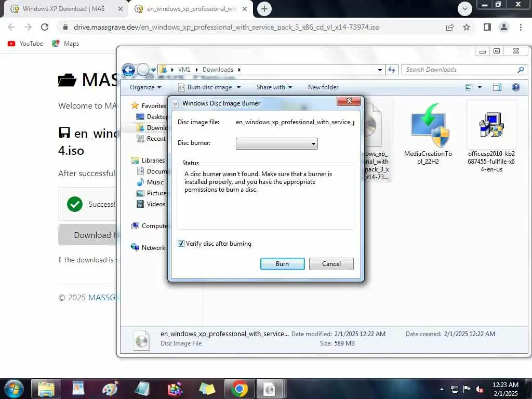The height and width of the screenshot is (399, 532).
Task: Click the Chrome tab search chevron
Action: click(465, 9)
